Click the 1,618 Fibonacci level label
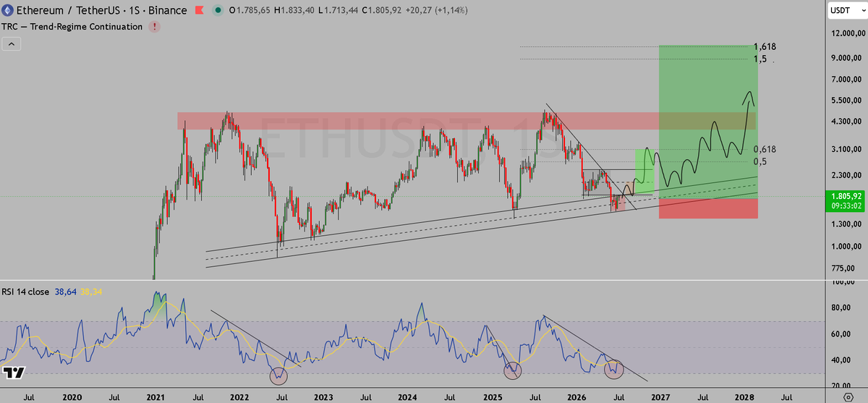Screen dimensions: 868x403 pos(765,46)
